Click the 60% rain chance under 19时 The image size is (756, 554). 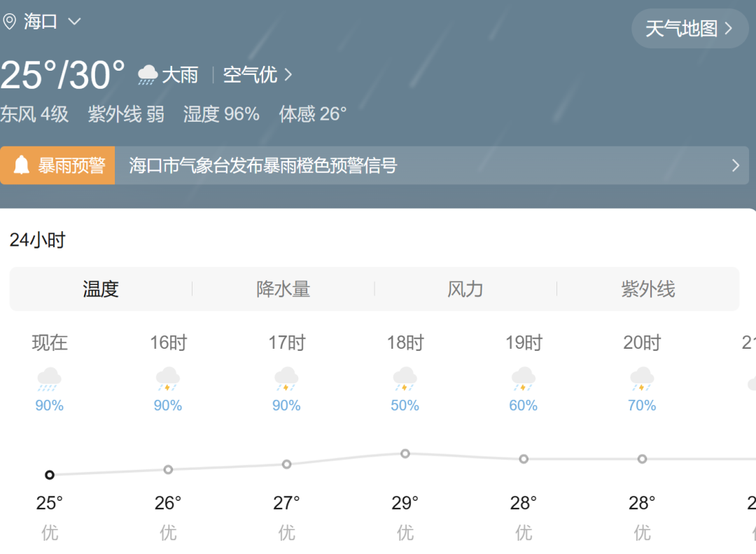coord(524,406)
